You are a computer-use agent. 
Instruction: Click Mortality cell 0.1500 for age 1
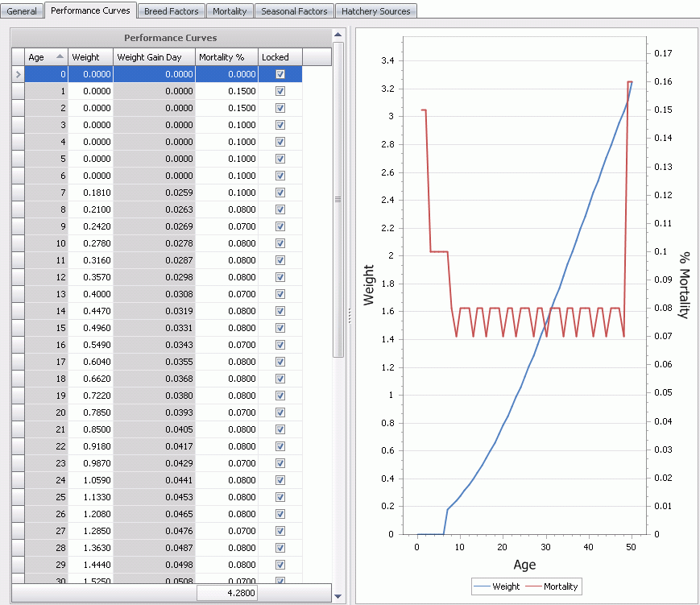pyautogui.click(x=227, y=91)
